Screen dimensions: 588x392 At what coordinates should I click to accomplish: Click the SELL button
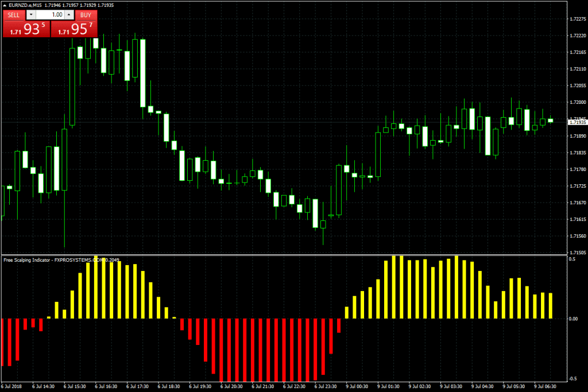pos(13,15)
